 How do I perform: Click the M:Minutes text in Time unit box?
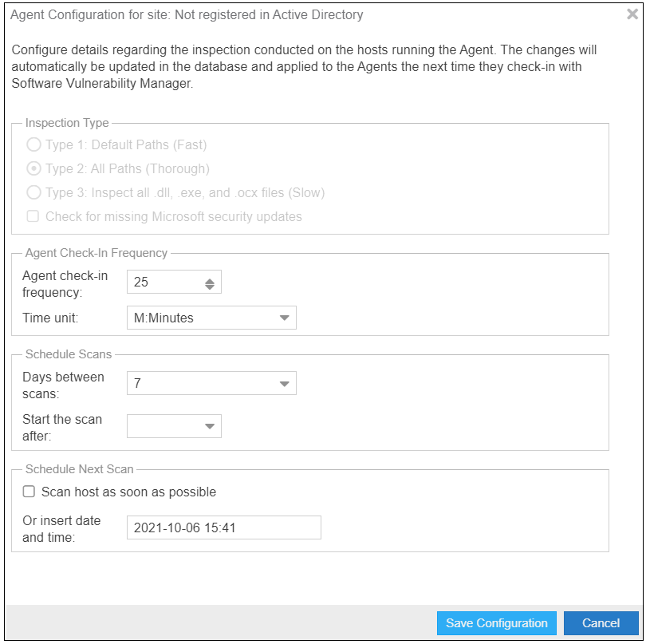(164, 318)
